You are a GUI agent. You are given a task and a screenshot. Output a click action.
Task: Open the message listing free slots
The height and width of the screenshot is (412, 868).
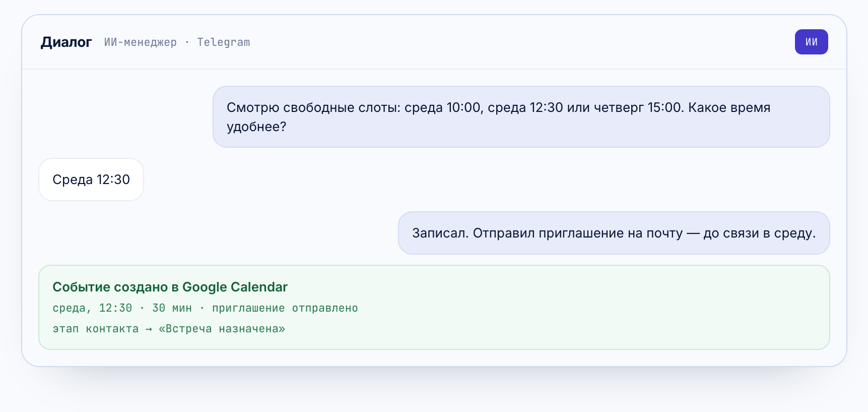(521, 116)
